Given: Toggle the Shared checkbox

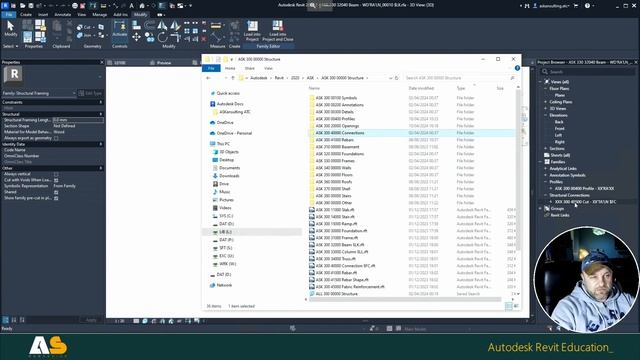Looking at the screenshot, I should tap(56, 192).
